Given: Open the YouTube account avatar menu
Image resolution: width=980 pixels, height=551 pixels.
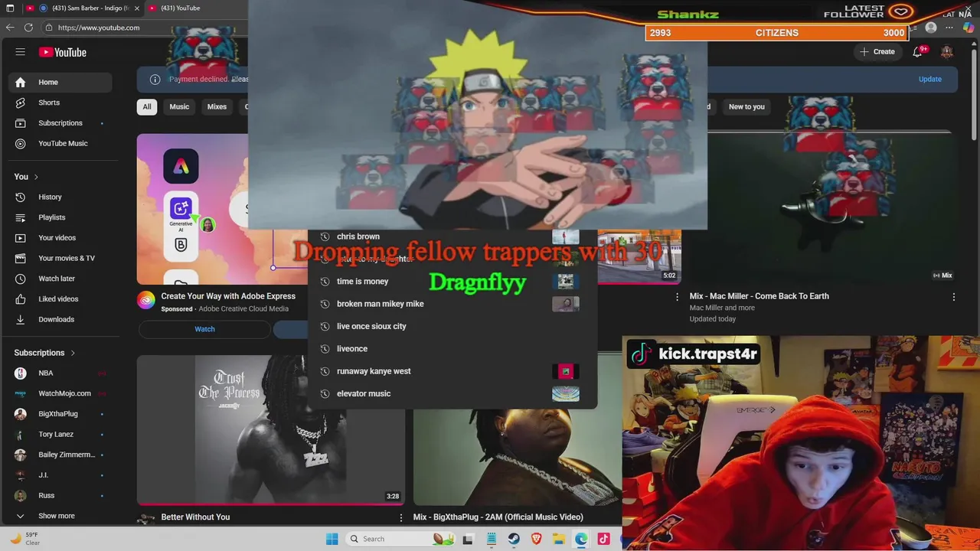Looking at the screenshot, I should click(947, 52).
